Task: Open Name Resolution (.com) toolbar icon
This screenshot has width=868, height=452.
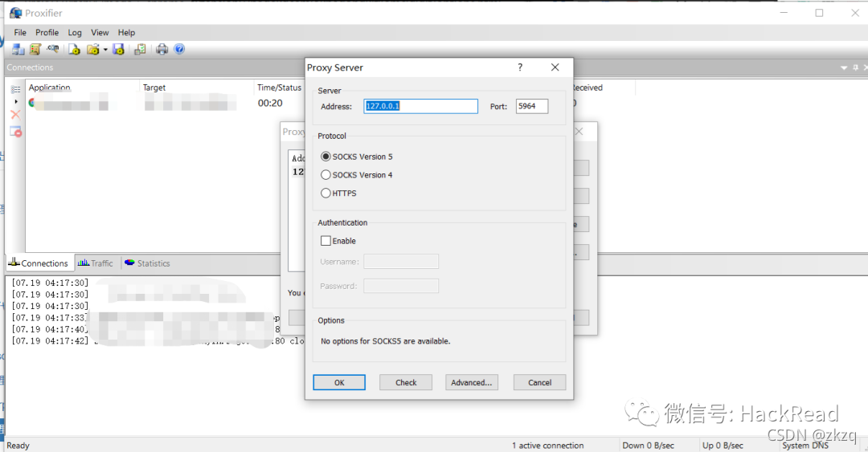Action: [x=53, y=49]
